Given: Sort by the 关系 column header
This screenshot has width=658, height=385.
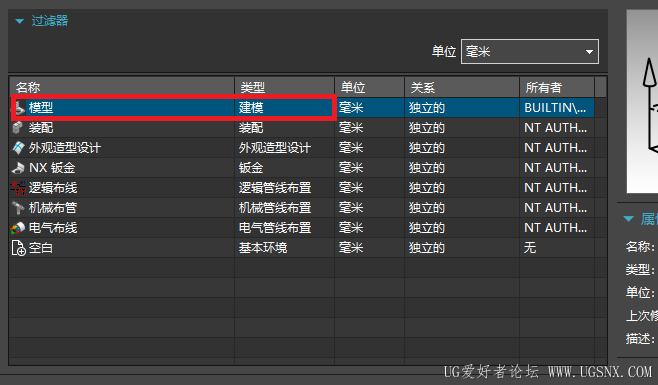Looking at the screenshot, I should click(462, 87).
